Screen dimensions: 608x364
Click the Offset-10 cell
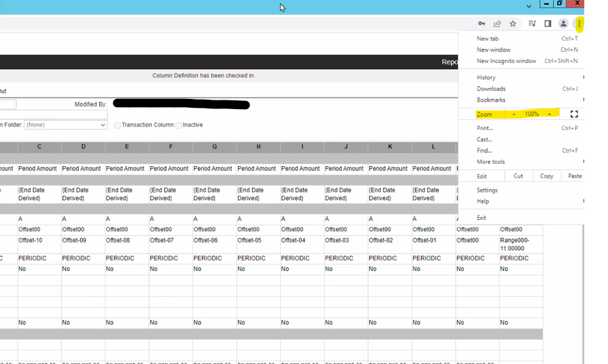[x=39, y=244]
